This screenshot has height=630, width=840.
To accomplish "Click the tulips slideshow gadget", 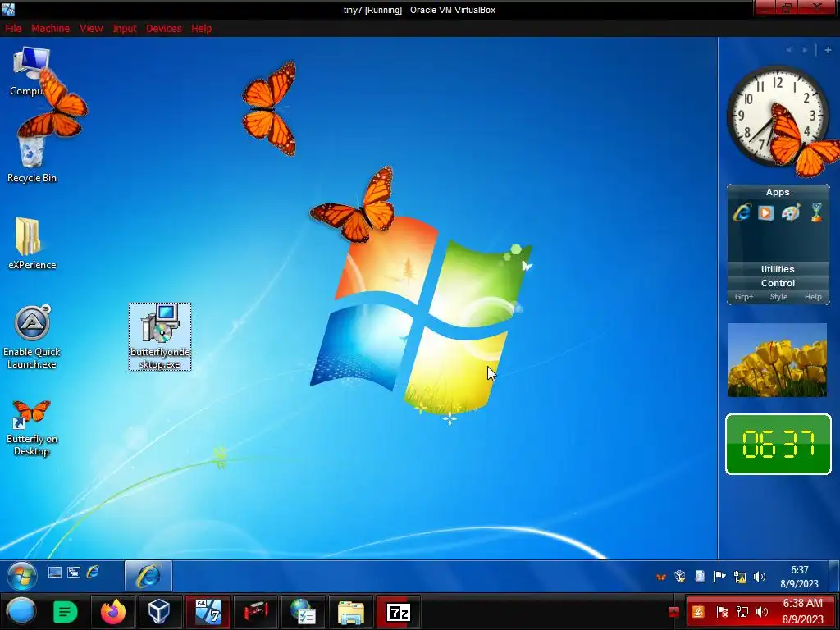I will [x=778, y=360].
